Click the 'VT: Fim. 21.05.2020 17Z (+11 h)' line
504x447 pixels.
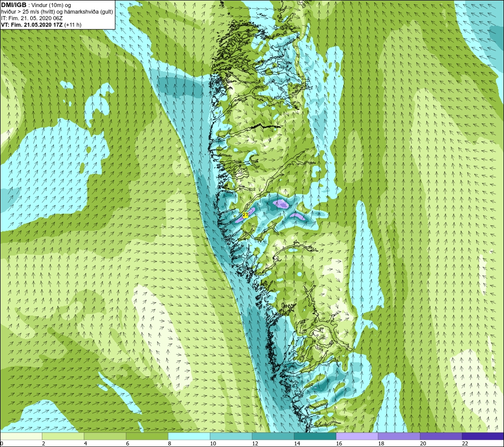(41, 24)
